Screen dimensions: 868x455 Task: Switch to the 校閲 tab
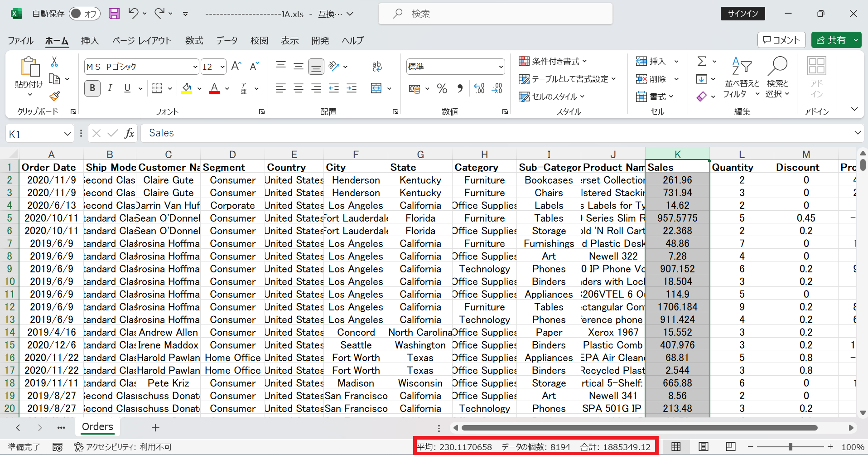click(260, 40)
